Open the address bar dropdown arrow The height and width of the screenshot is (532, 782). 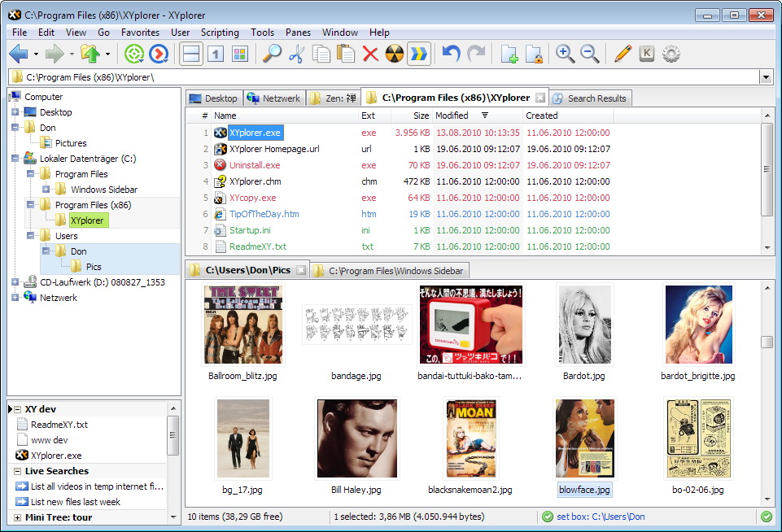pyautogui.click(x=766, y=76)
